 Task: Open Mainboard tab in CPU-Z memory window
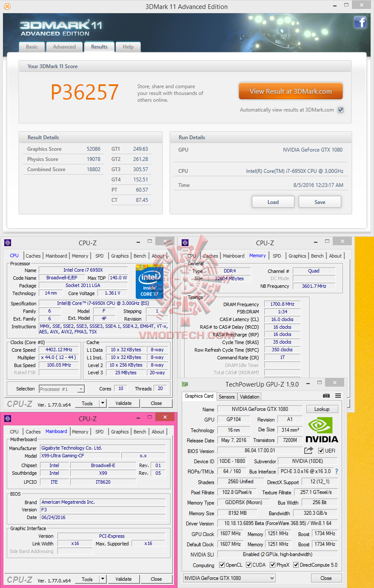click(234, 256)
